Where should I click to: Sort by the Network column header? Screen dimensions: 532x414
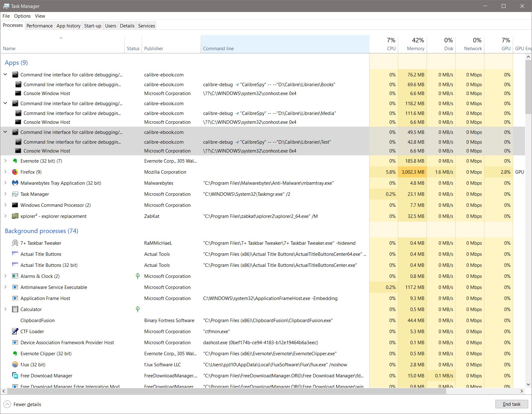(470, 44)
